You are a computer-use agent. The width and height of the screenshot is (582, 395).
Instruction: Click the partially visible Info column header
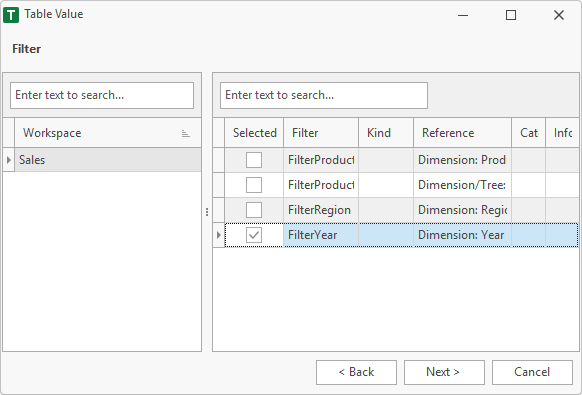tap(562, 133)
